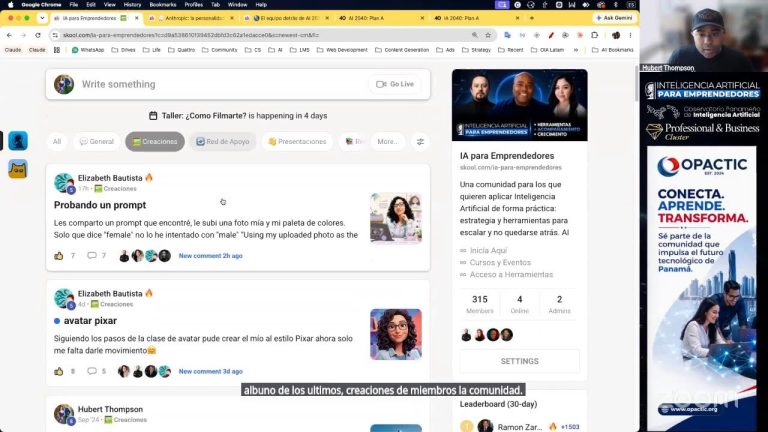The image size is (768, 432).
Task: Show the hidden bookmarks overflow chevron
Action: click(576, 50)
